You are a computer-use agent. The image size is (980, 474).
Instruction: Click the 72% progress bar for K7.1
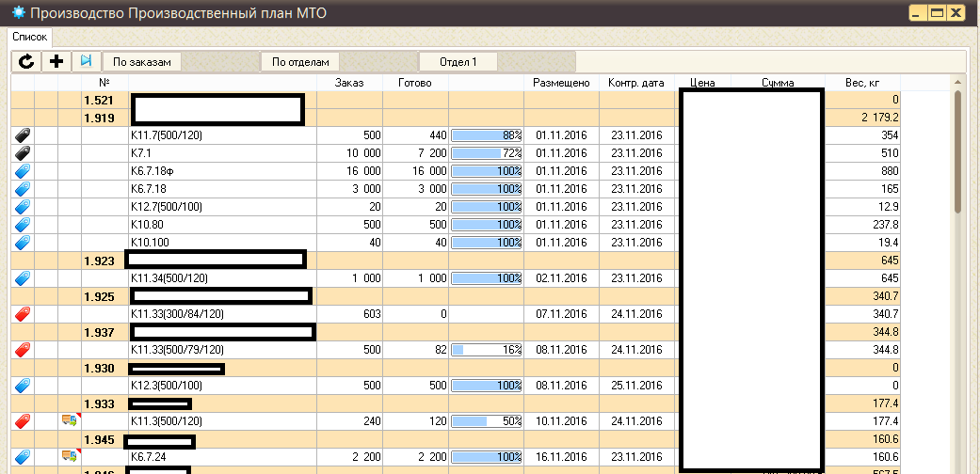coord(487,153)
